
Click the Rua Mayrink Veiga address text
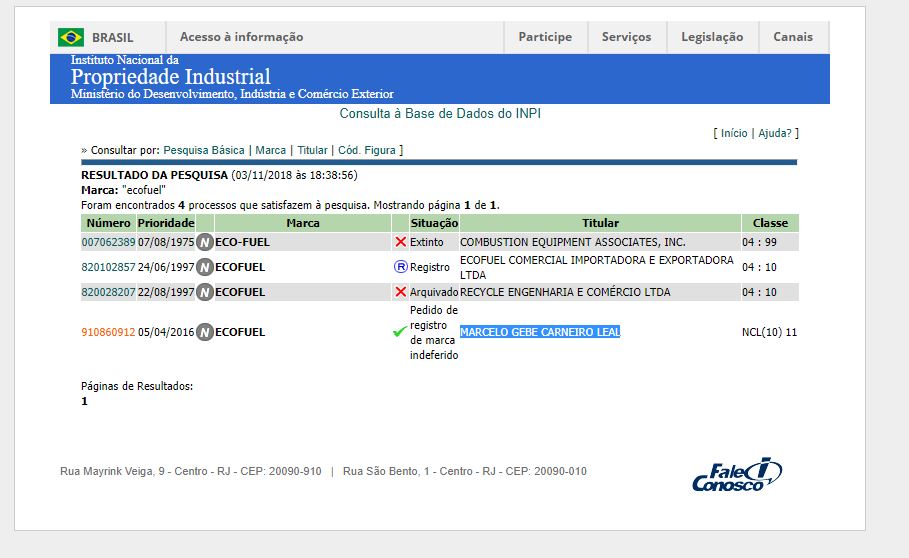[x=191, y=471]
